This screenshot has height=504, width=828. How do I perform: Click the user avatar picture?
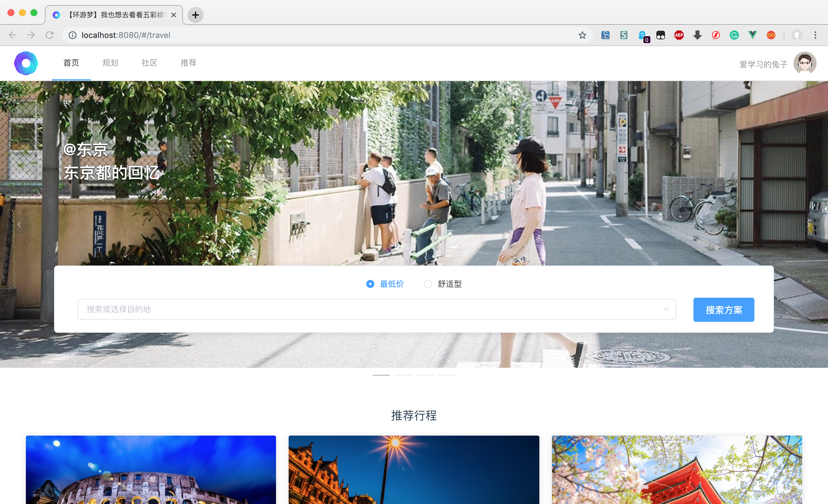pos(804,63)
